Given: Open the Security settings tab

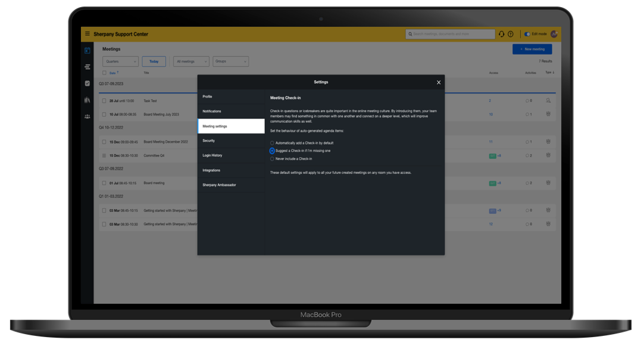Looking at the screenshot, I should [231, 141].
